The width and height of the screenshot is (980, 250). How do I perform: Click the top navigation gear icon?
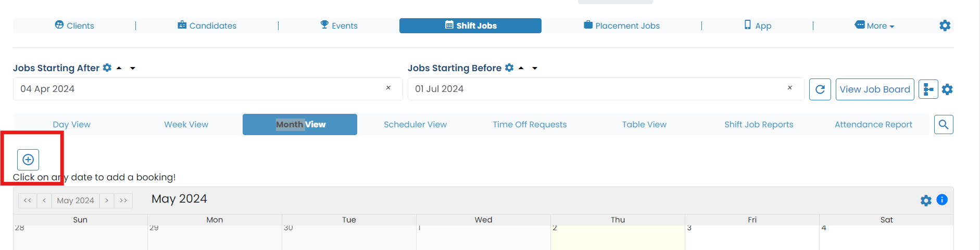945,25
